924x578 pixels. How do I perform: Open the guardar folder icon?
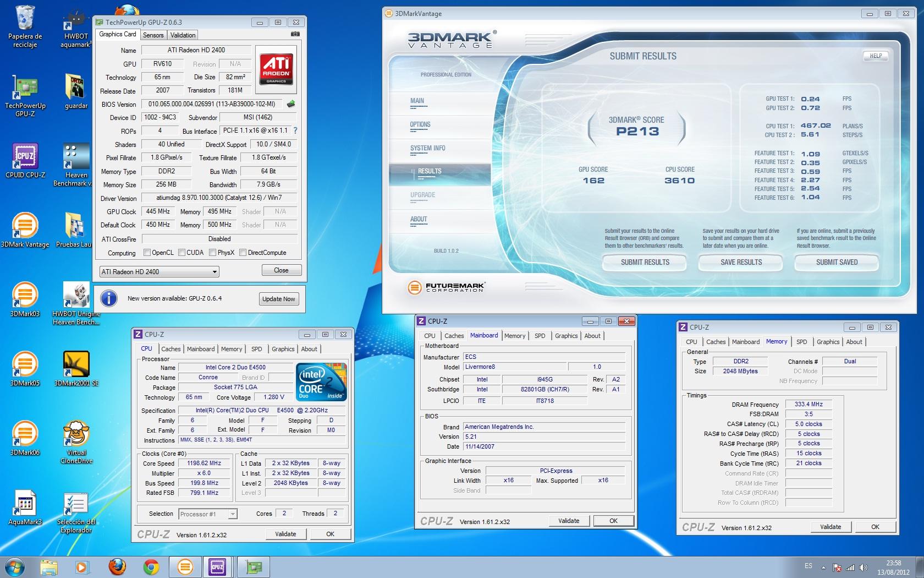coord(76,91)
